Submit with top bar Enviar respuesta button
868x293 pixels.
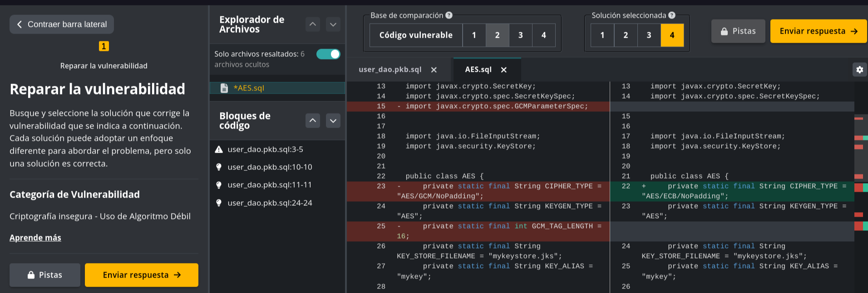click(819, 31)
